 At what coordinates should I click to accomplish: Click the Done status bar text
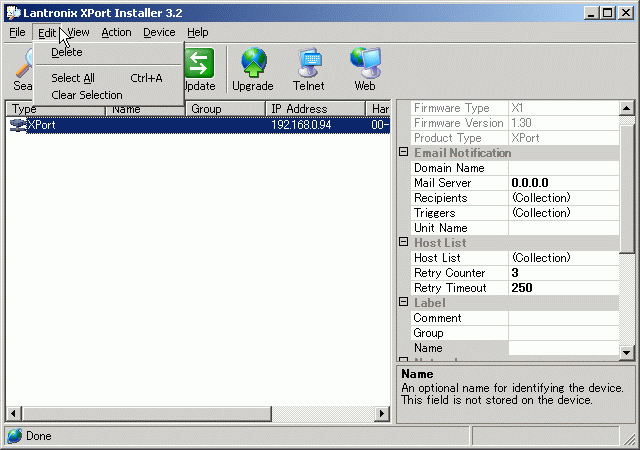coord(39,436)
